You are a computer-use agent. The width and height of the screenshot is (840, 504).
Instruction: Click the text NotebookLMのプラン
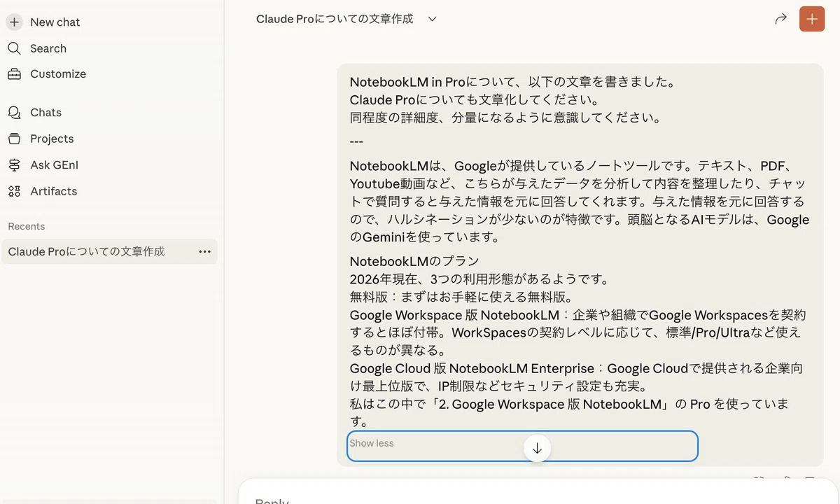tap(414, 262)
